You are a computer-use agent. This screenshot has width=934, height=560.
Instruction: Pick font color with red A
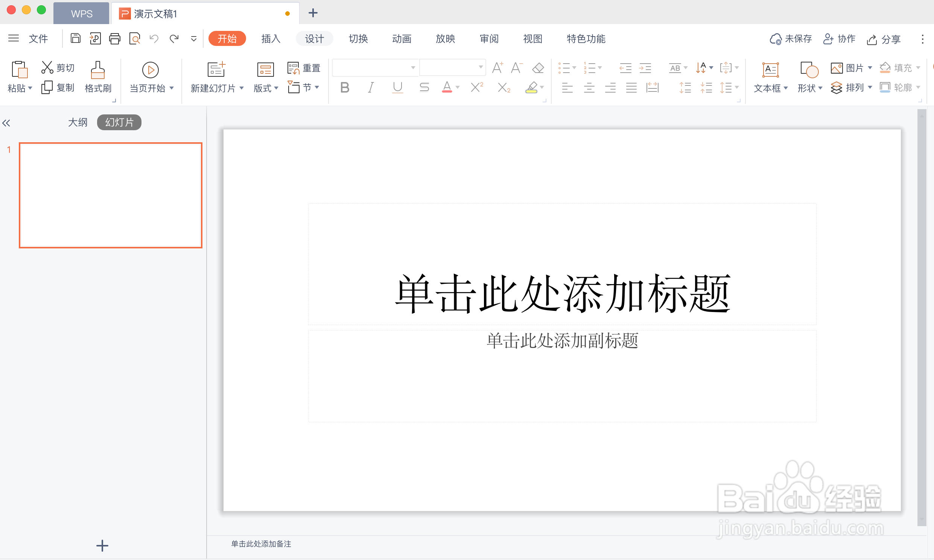(447, 88)
